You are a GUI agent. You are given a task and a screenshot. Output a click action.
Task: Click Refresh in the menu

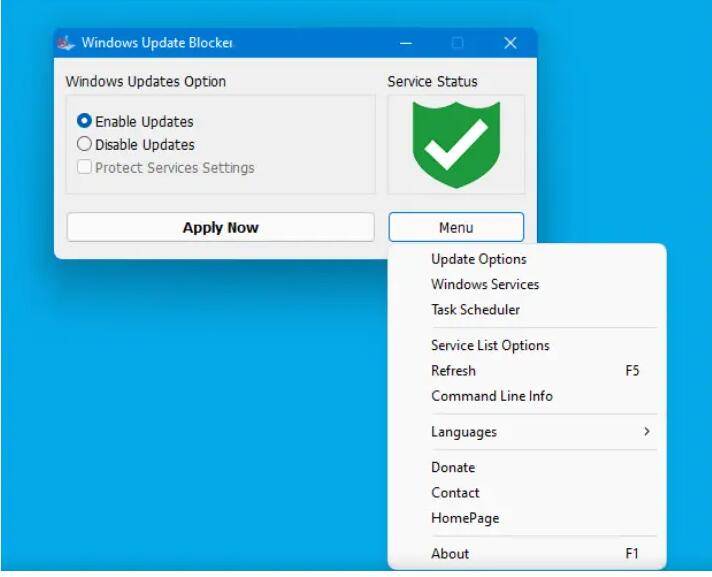453,371
